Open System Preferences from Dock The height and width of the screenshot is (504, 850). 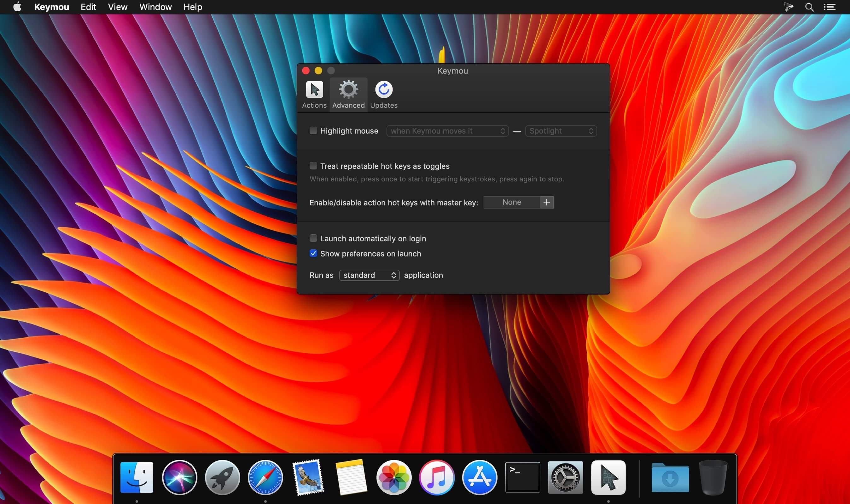click(565, 477)
